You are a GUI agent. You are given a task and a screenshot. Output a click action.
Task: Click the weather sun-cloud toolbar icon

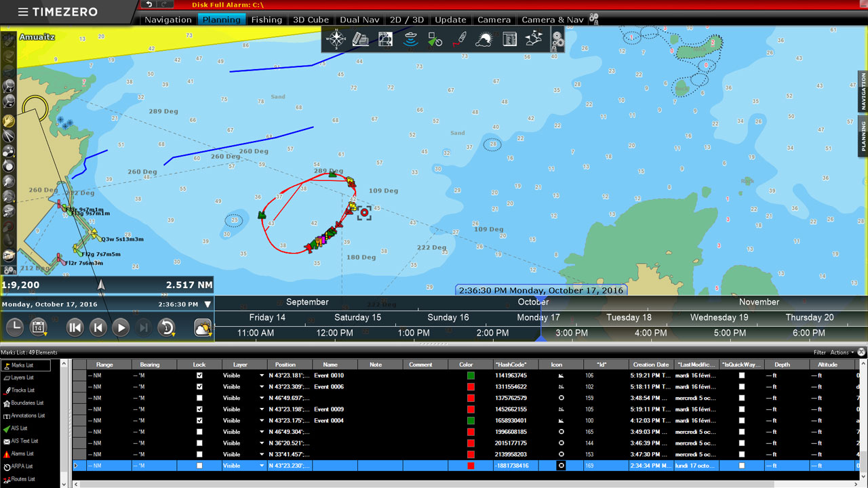(484, 39)
